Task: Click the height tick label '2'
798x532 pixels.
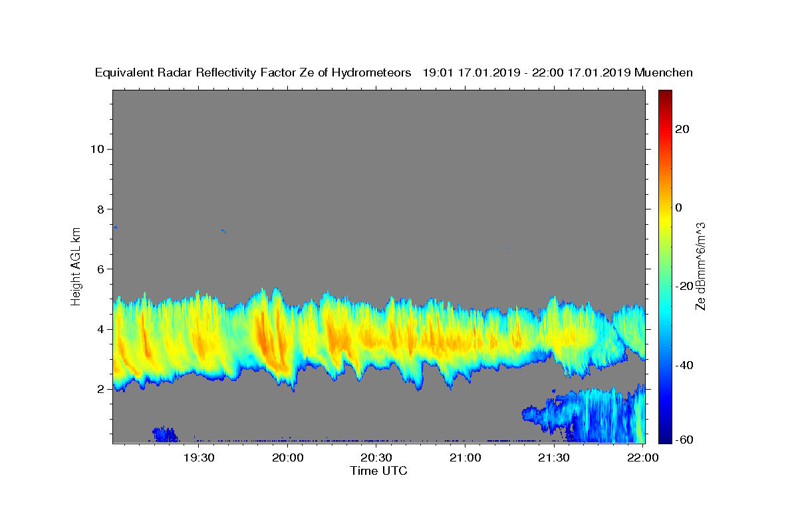Action: point(100,389)
